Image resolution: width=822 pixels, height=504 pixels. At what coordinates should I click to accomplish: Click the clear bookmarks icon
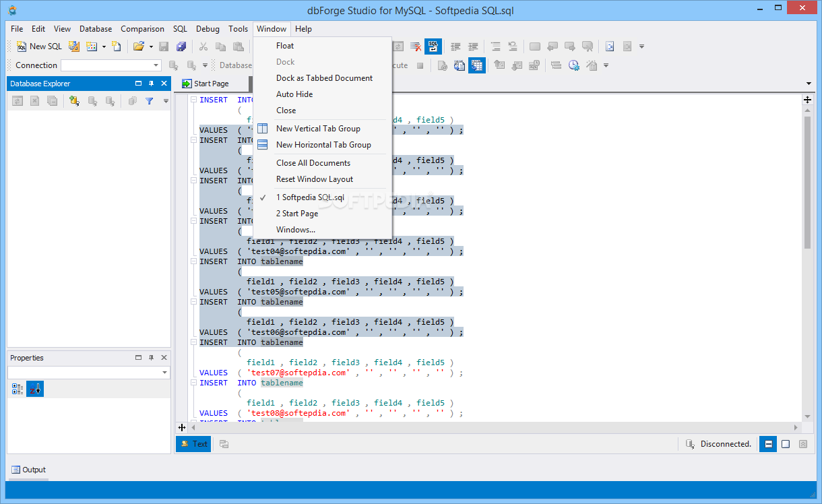588,46
